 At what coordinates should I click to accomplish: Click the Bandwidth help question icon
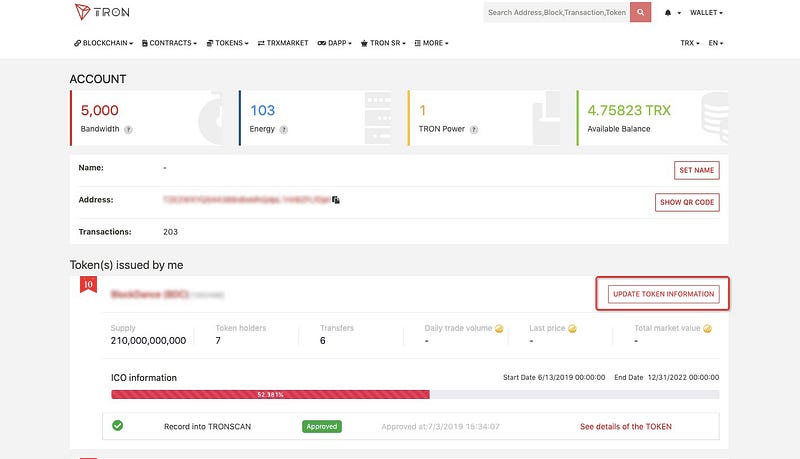pyautogui.click(x=128, y=130)
